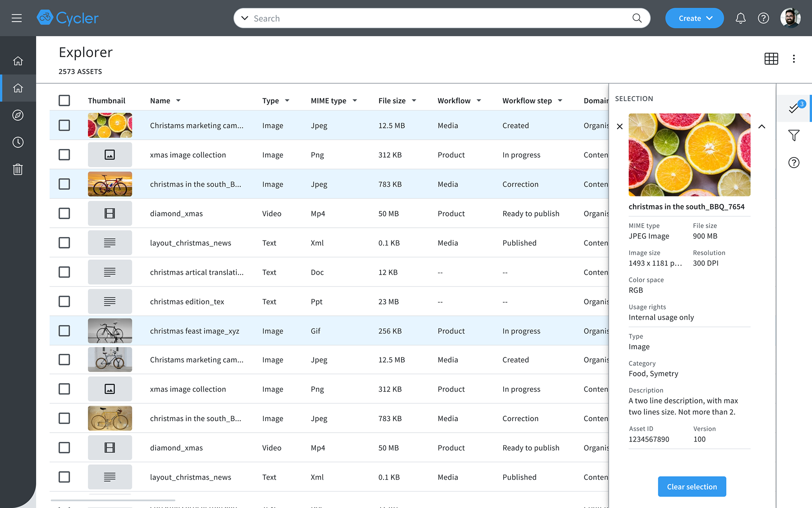
Task: Switch to grid view layout
Action: (771, 59)
